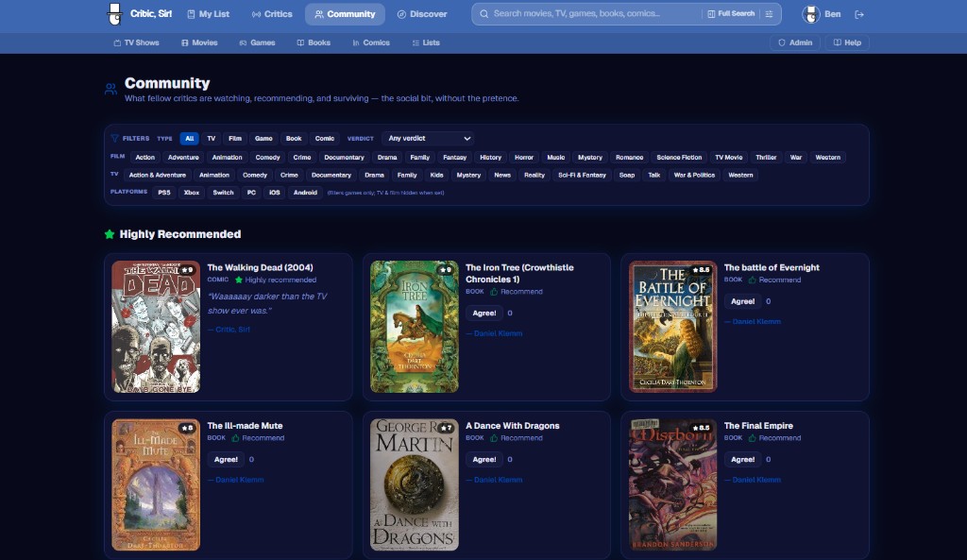Image resolution: width=967 pixels, height=560 pixels.
Task: Switch to the Discover tab
Action: pyautogui.click(x=422, y=14)
